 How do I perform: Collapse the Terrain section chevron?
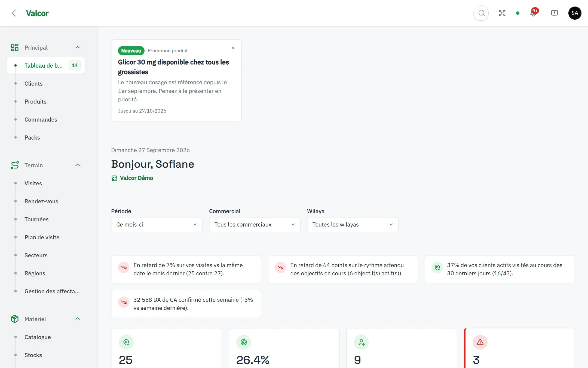78,165
